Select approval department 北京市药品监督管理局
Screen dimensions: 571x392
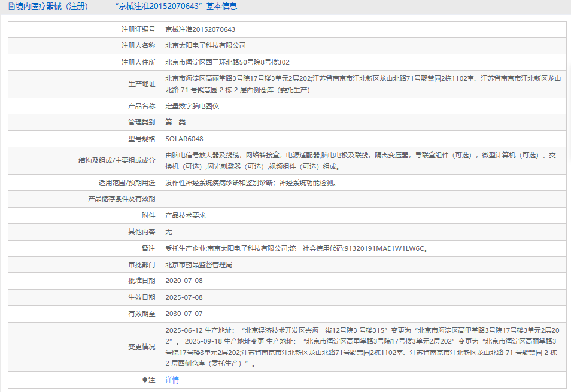(x=199, y=265)
